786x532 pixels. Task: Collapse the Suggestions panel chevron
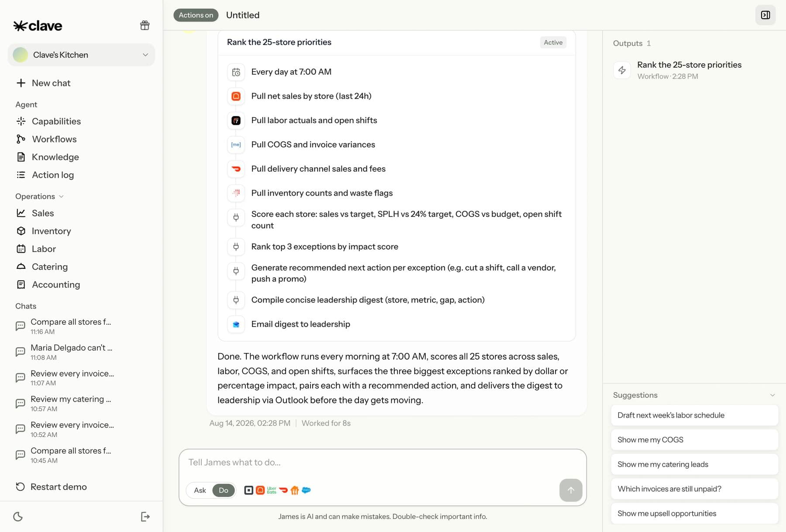tap(772, 395)
